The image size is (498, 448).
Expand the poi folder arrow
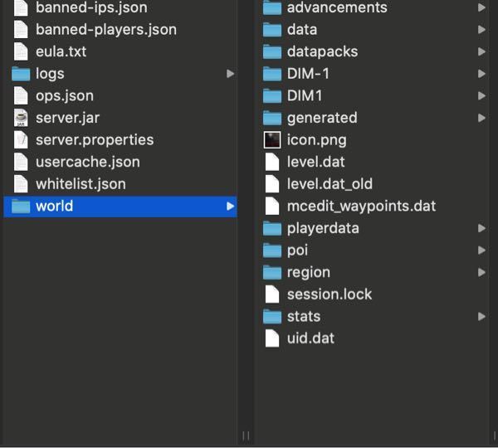481,251
